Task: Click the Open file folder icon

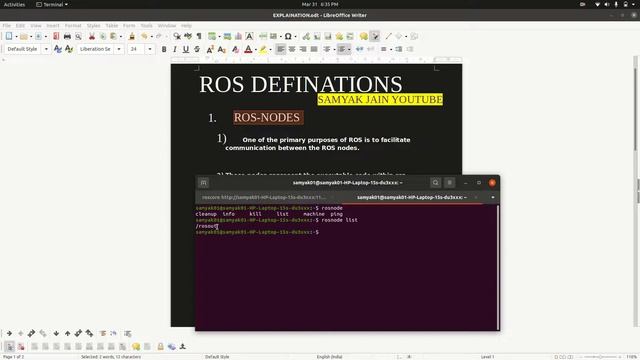Action: pyautogui.click(x=24, y=36)
